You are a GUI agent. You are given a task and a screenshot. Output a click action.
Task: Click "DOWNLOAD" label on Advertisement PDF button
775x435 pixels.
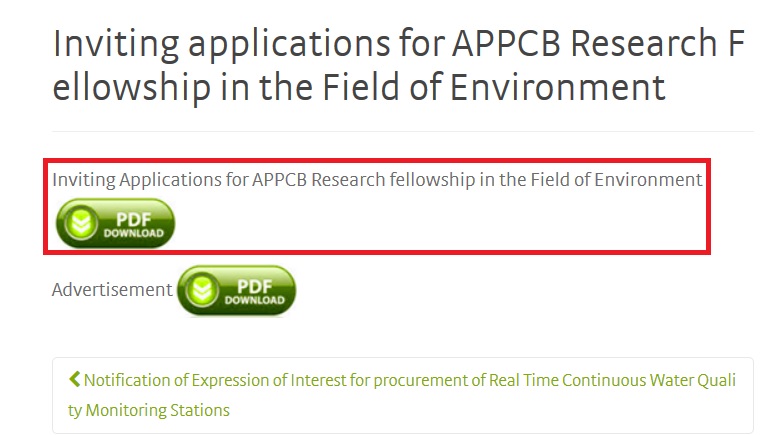[x=254, y=300]
